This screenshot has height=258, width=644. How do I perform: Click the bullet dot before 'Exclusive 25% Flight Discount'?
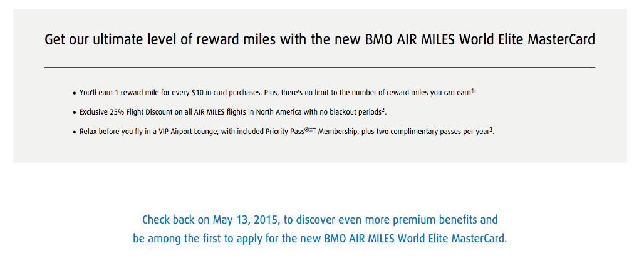point(75,113)
